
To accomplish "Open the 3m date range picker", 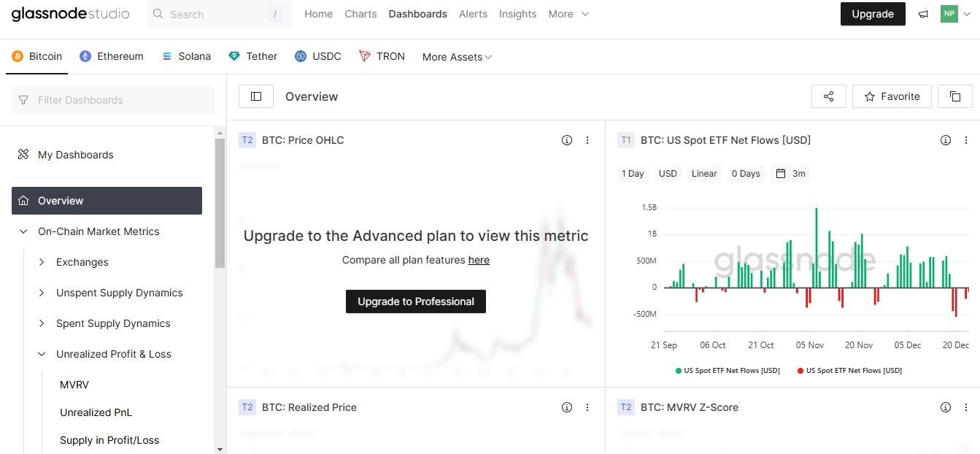I will (790, 174).
